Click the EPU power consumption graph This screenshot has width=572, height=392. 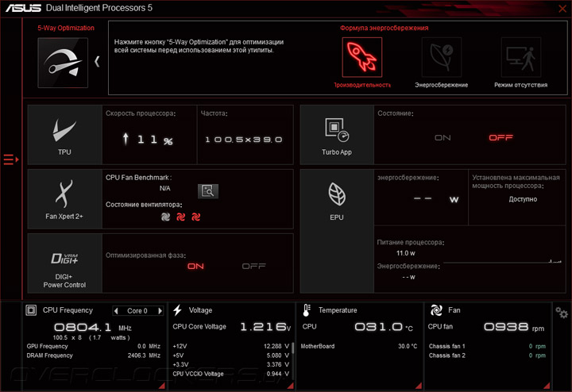502,261
